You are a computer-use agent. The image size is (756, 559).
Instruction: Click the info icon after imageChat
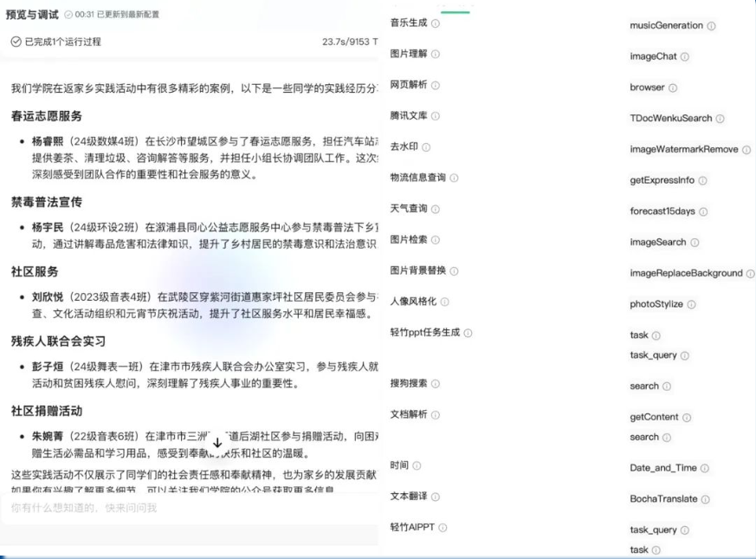pos(685,57)
